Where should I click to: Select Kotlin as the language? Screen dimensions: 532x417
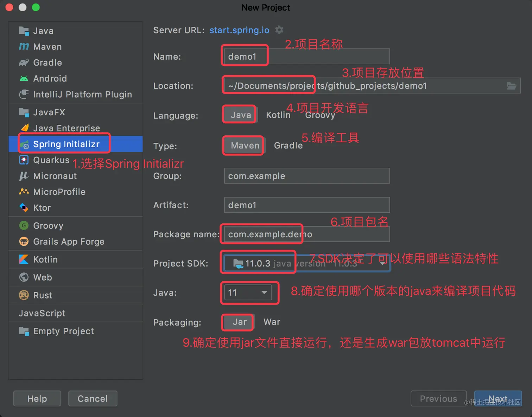pos(278,115)
